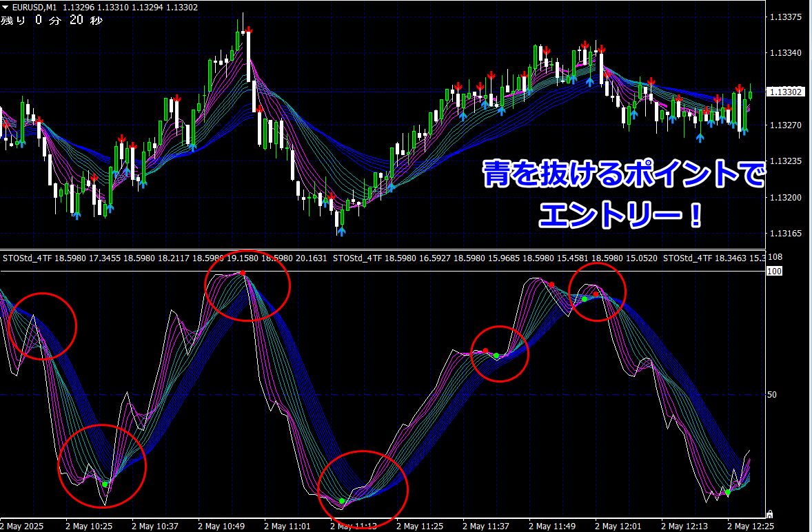Click the red sell arrow above the highest candle
Image resolution: width=812 pixels, height=532 pixels.
249,30
